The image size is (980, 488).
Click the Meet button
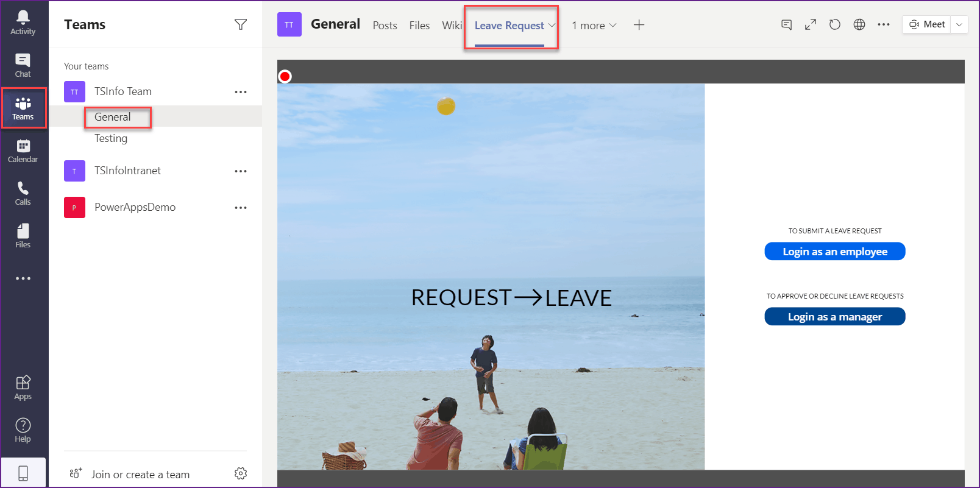[x=927, y=24]
